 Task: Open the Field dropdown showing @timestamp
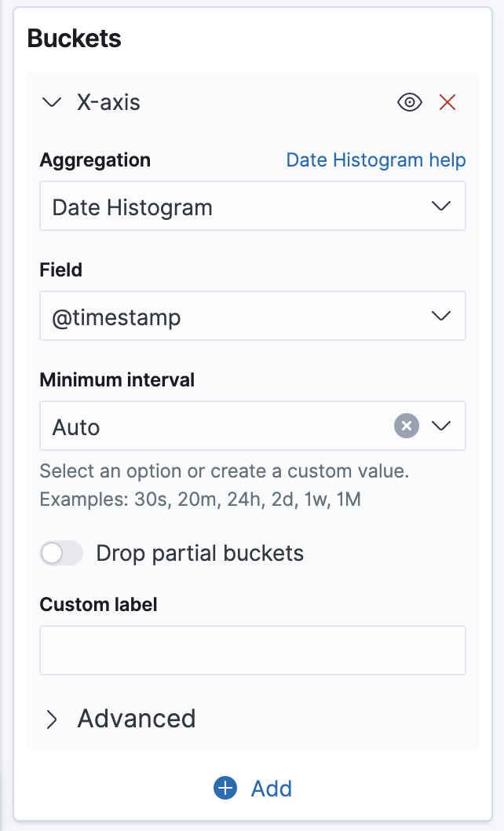(x=236, y=317)
